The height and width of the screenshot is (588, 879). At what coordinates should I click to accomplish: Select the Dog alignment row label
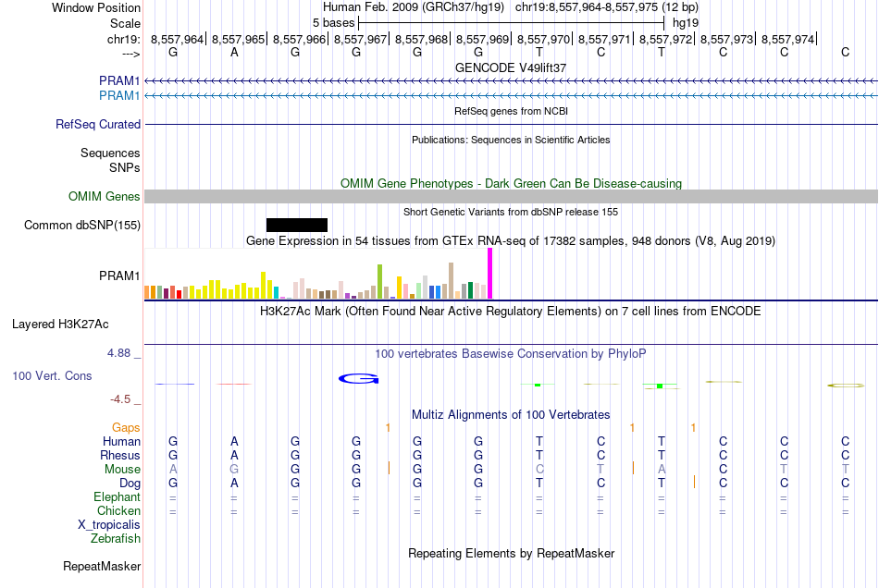tap(130, 484)
